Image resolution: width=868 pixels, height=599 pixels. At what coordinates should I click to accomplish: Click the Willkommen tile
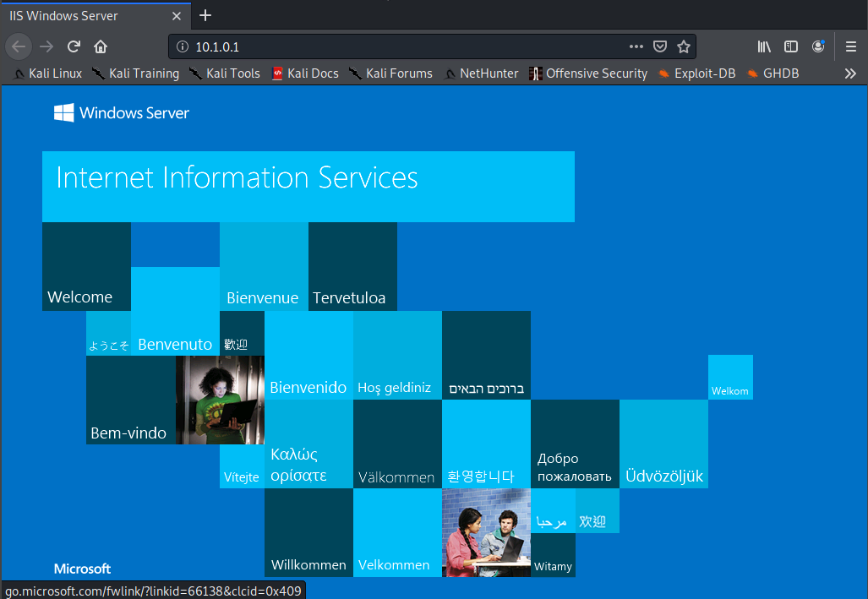click(x=308, y=532)
